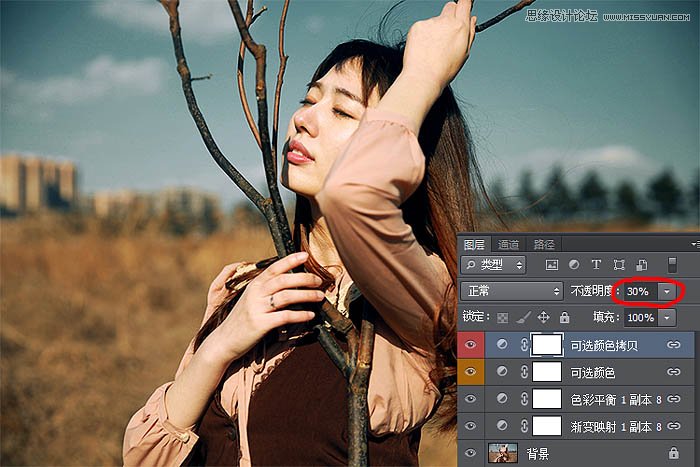
Task: Toggle lock transparent pixels icon
Action: [503, 317]
